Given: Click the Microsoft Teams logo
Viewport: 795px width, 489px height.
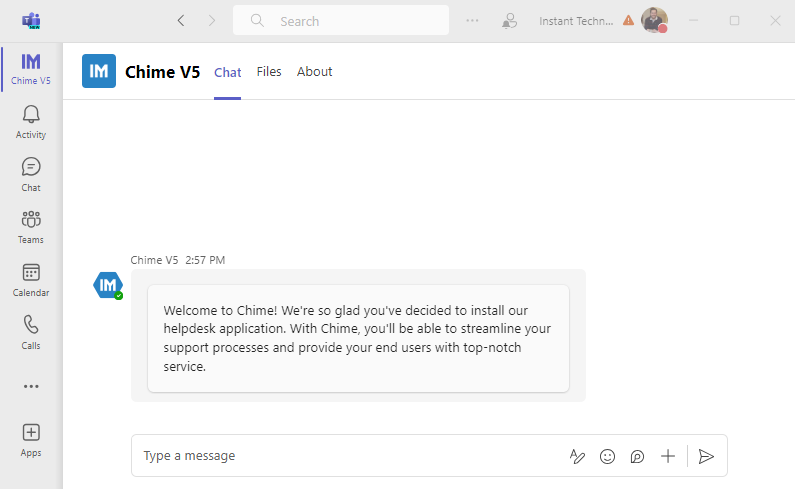Looking at the screenshot, I should click(31, 21).
